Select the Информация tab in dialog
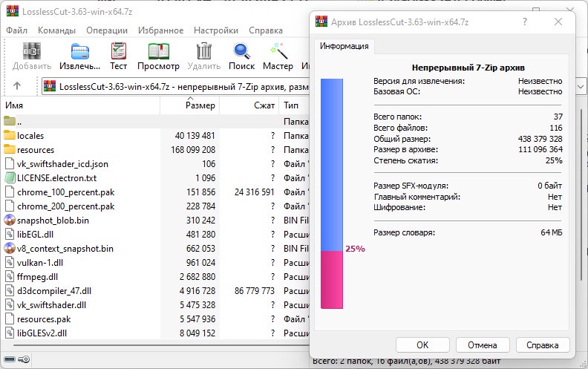 [x=344, y=46]
